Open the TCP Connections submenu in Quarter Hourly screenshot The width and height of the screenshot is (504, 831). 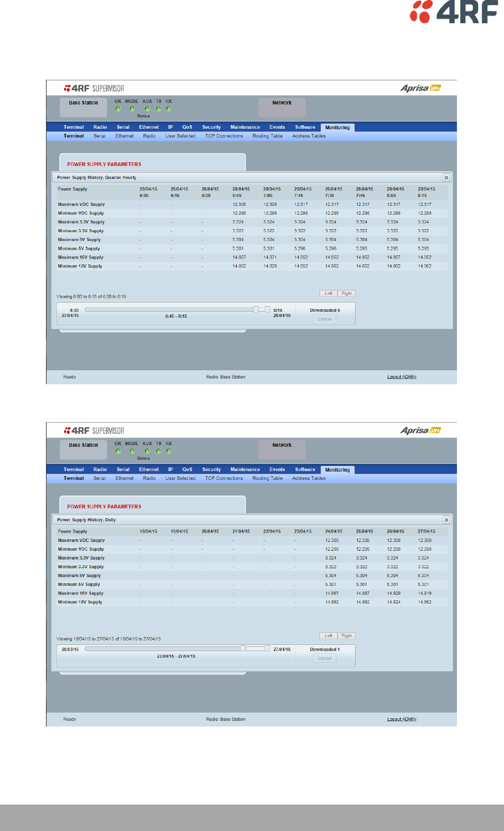click(x=224, y=136)
